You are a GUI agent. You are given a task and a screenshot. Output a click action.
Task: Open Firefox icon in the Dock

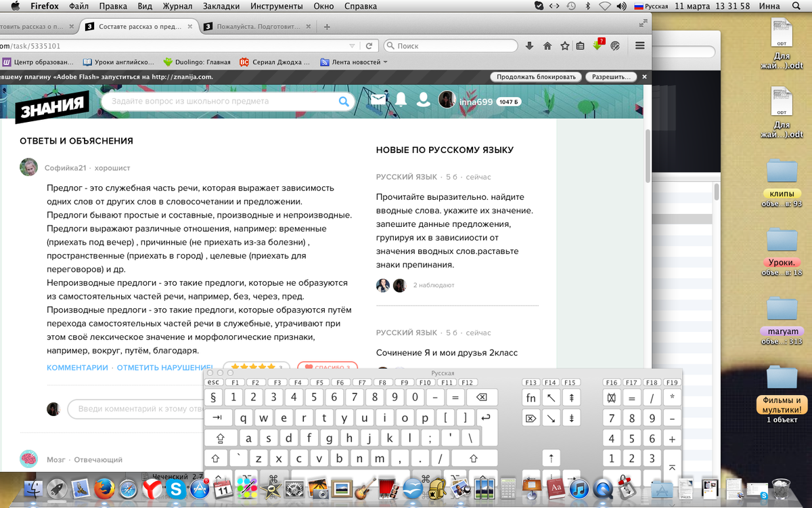click(x=104, y=488)
